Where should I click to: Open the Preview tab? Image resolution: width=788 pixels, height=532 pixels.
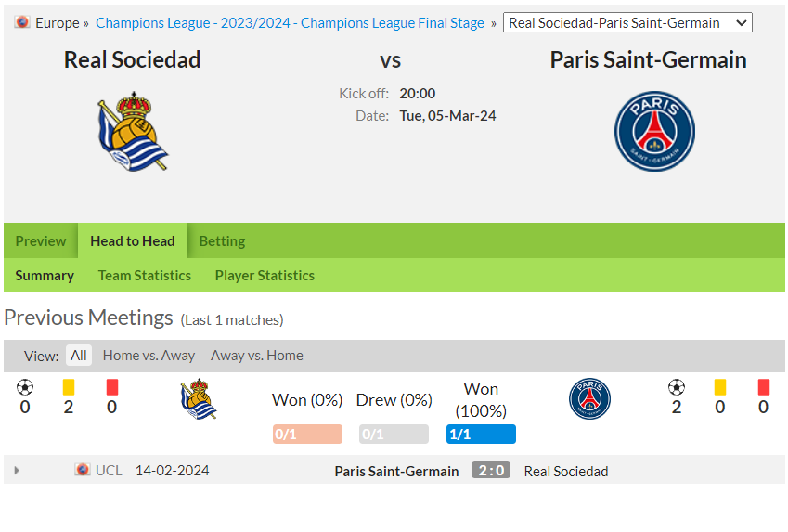click(41, 240)
